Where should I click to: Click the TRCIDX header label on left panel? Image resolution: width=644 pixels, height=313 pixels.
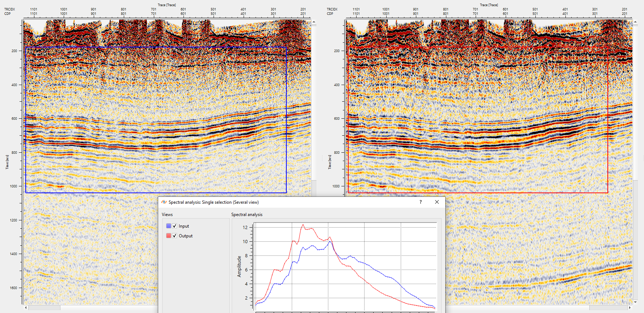point(10,9)
